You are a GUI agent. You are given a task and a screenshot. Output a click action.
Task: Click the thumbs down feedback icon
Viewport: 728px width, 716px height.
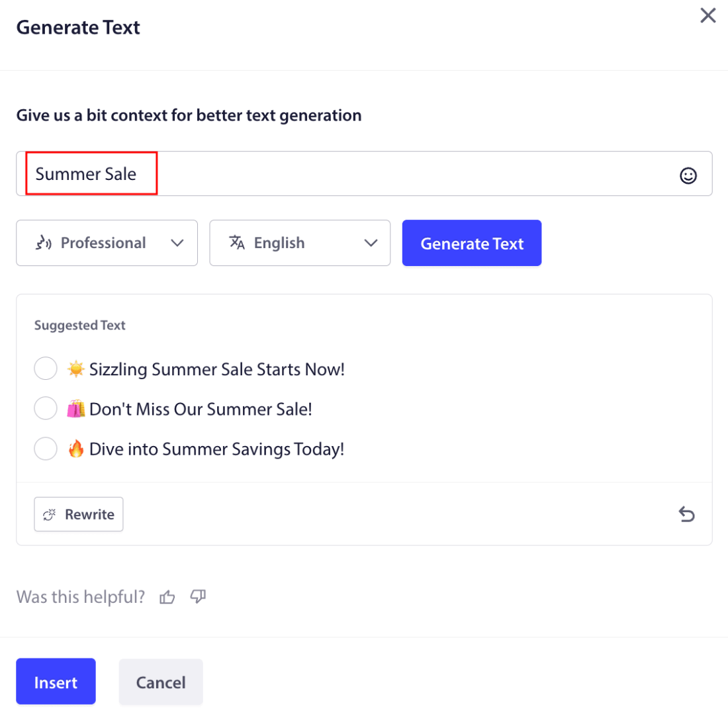point(198,597)
